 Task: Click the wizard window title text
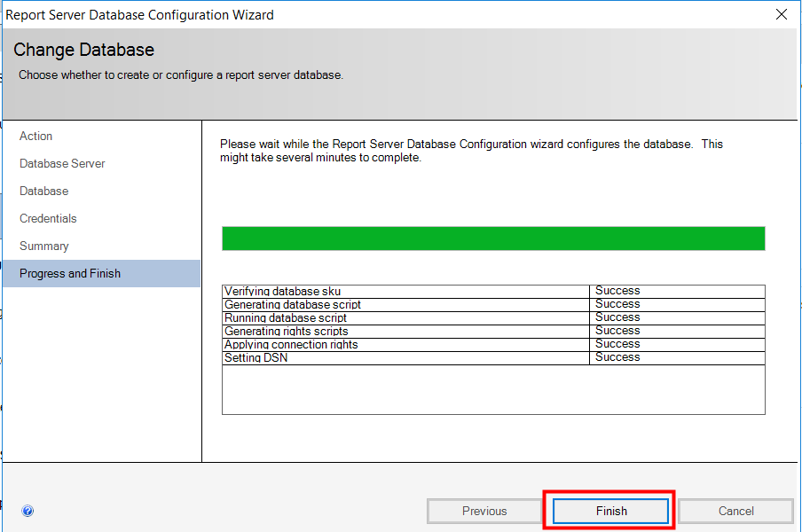tap(139, 15)
